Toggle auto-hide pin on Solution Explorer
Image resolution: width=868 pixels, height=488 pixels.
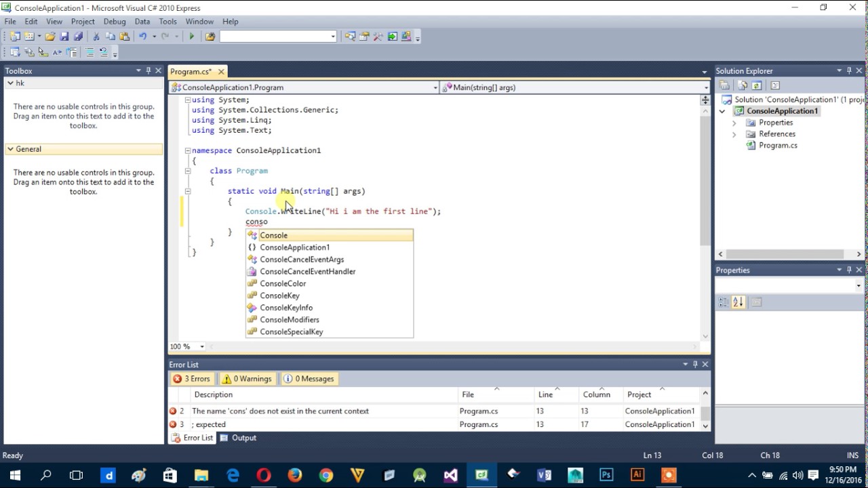tap(849, 70)
